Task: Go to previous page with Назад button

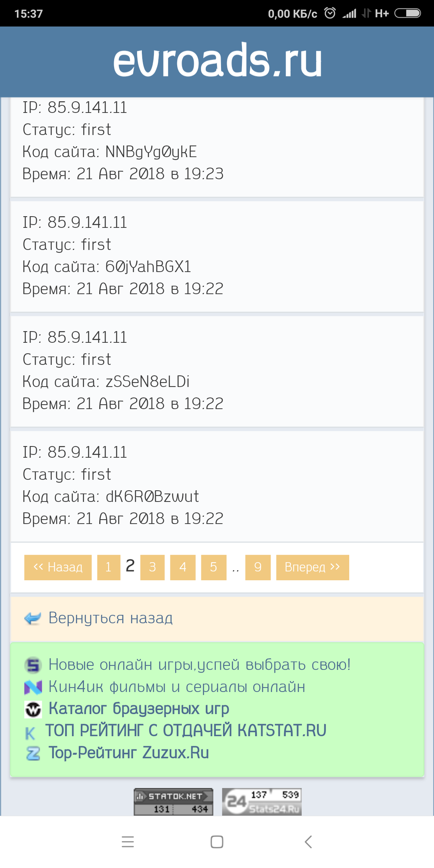Action: pos(58,567)
